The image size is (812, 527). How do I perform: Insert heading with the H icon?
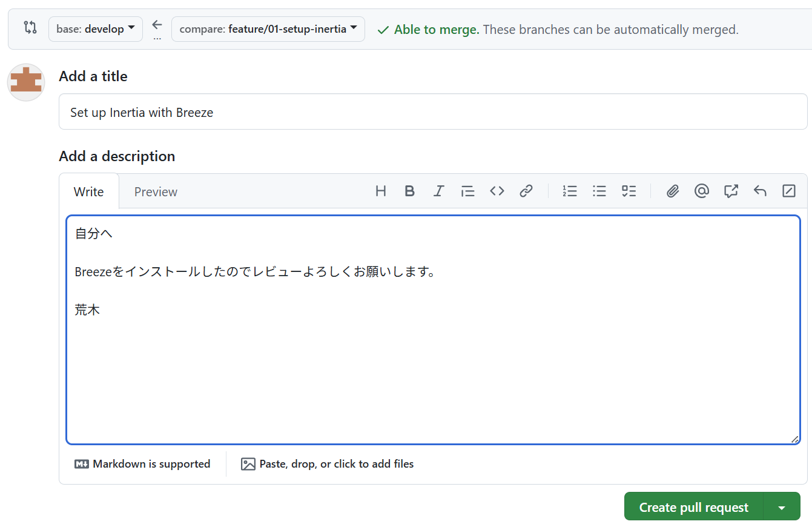pos(381,191)
